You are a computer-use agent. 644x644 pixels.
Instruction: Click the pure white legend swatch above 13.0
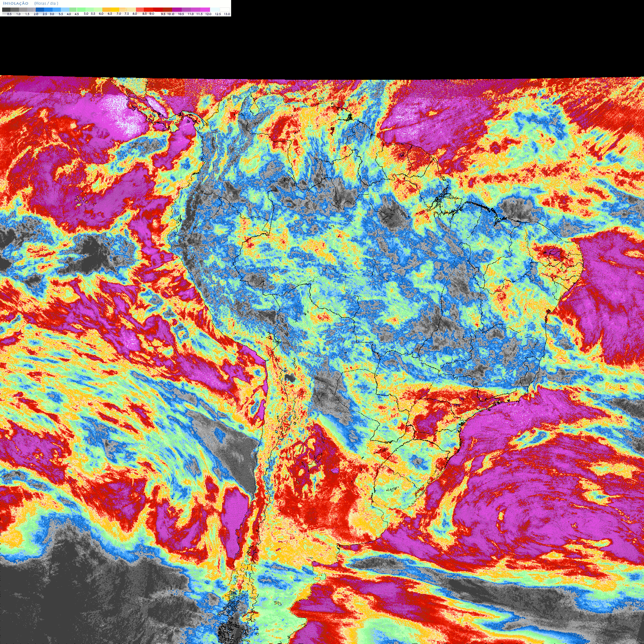coord(225,10)
